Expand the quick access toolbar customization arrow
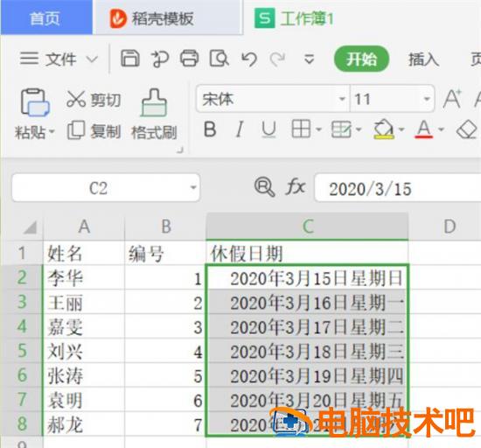 309,59
